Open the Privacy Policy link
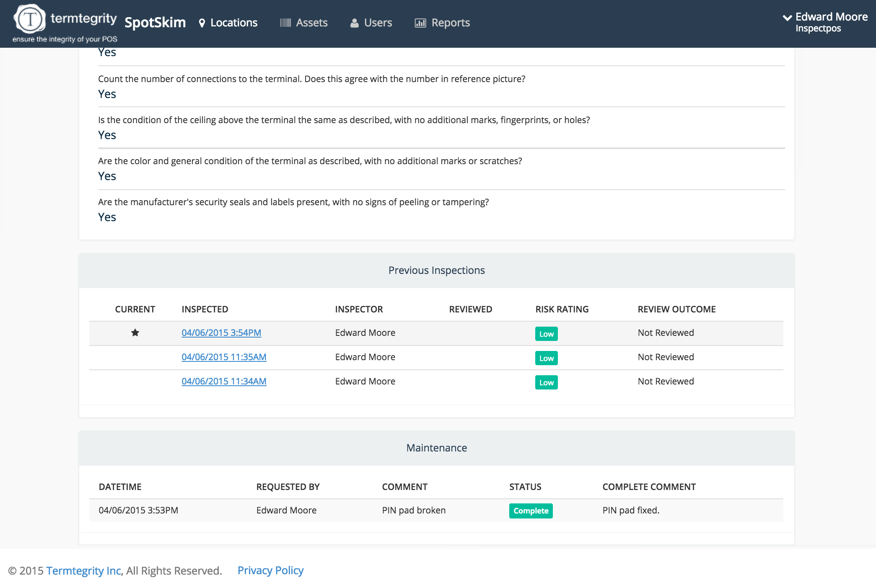876x588 pixels. (x=270, y=570)
